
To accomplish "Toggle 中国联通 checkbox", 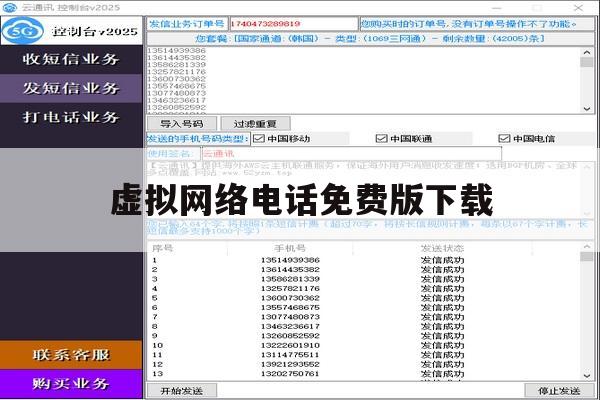I will [381, 138].
